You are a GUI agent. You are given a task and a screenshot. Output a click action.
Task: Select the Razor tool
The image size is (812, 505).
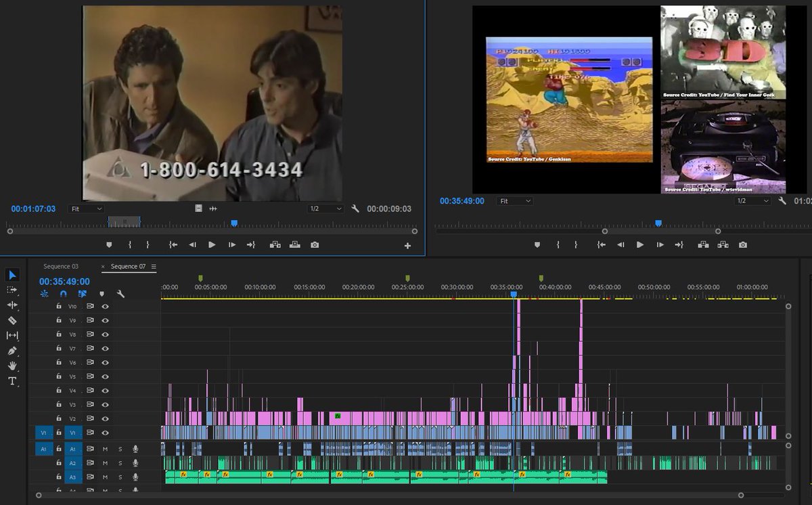pyautogui.click(x=12, y=320)
